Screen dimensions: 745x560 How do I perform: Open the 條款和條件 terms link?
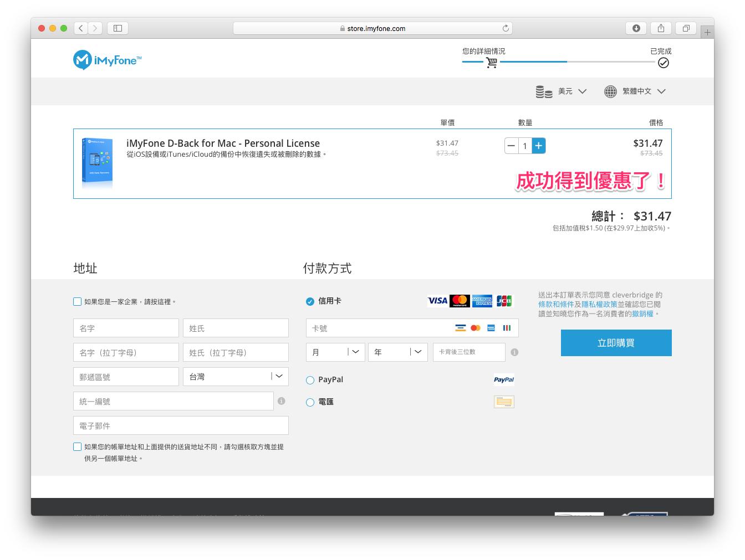click(x=556, y=304)
